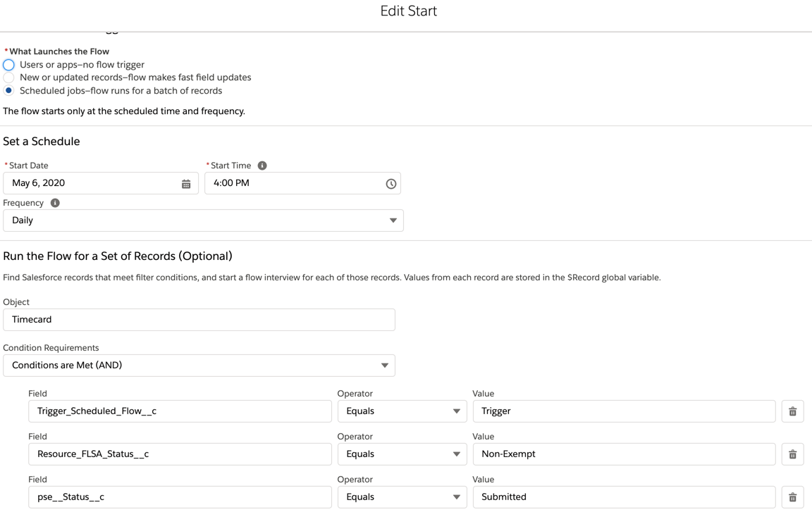Open Operator dropdown for Resource_FLSA_Status__c row

pos(402,454)
